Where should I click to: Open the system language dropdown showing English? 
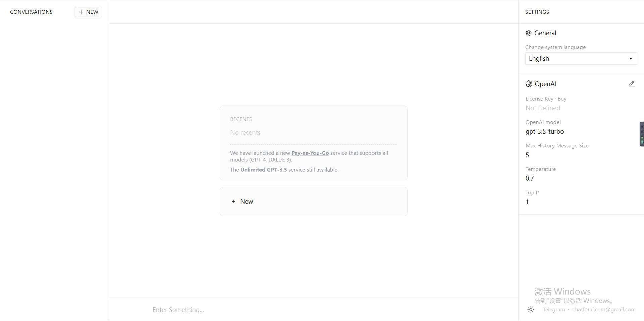tap(581, 58)
